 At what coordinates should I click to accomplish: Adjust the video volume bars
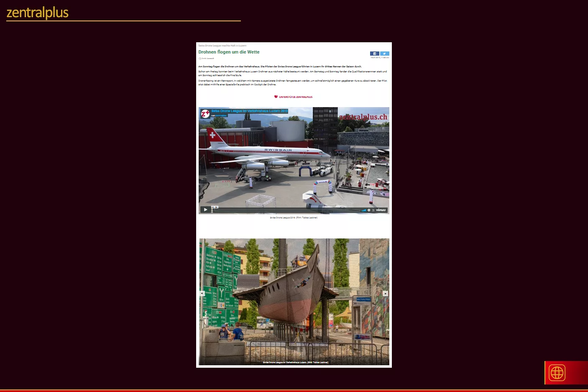pos(364,210)
